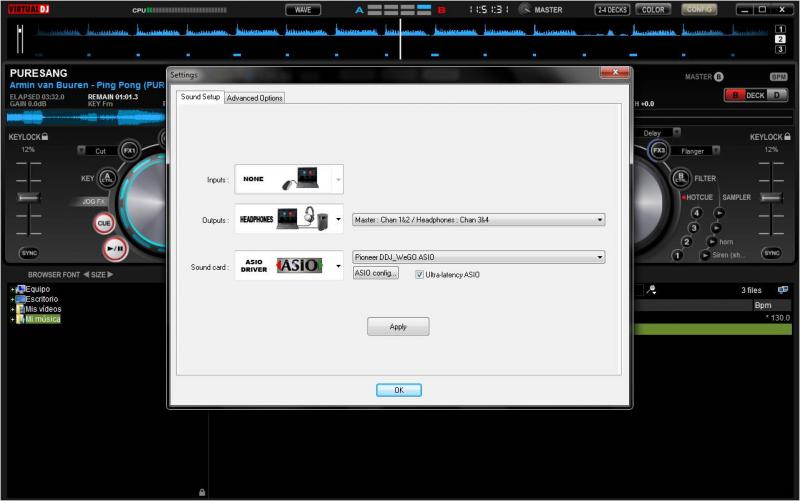Select the Mis vídeos folder
The height and width of the screenshot is (501, 800).
(43, 309)
